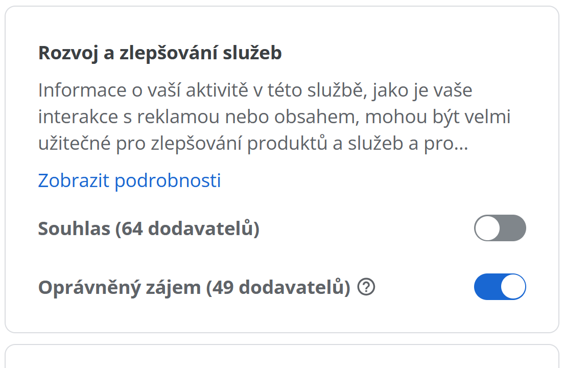Click the Souhlas label text
This screenshot has height=368, width=588.
tap(74, 229)
